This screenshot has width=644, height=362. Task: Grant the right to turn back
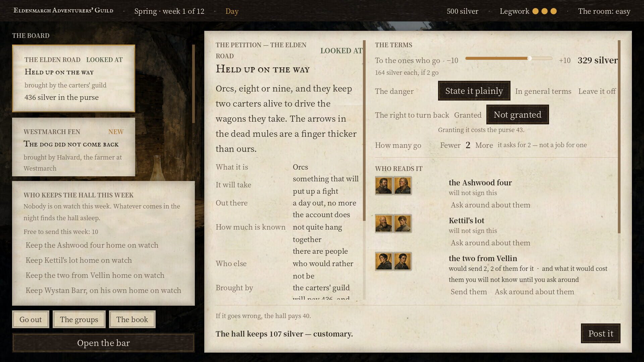(x=468, y=115)
